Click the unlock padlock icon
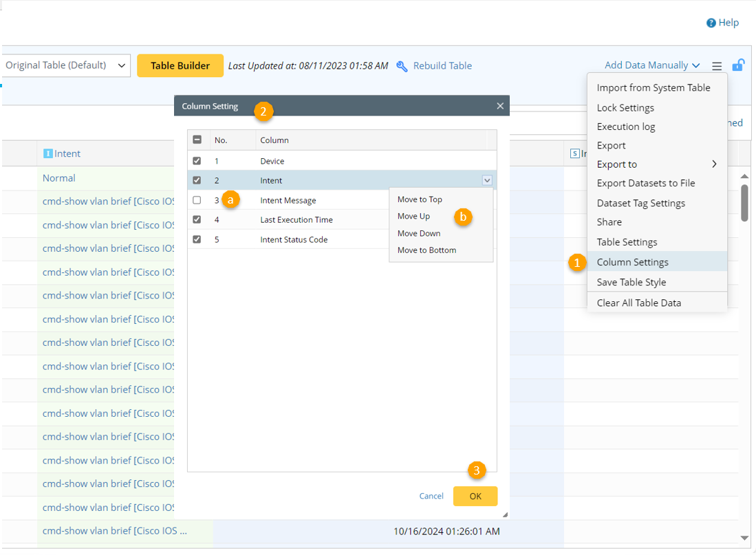 (x=737, y=65)
